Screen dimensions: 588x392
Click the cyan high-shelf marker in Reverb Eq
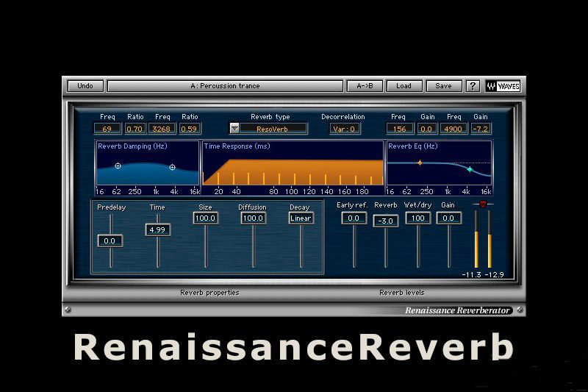(x=470, y=170)
